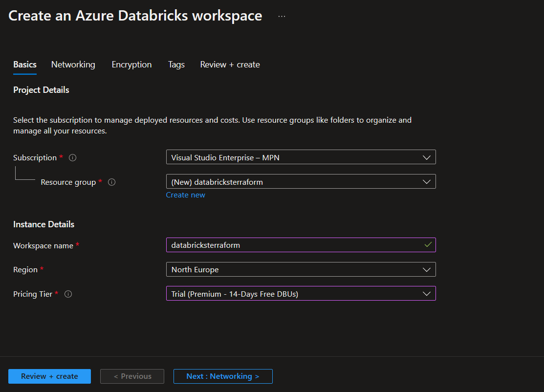
Task: Click the Pricing Tier info icon
Action: [x=68, y=294]
